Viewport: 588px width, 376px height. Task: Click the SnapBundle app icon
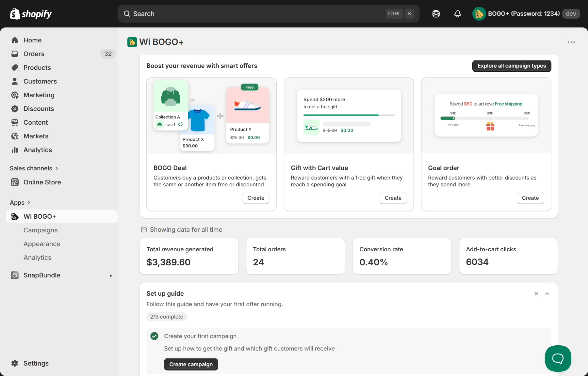pyautogui.click(x=15, y=275)
